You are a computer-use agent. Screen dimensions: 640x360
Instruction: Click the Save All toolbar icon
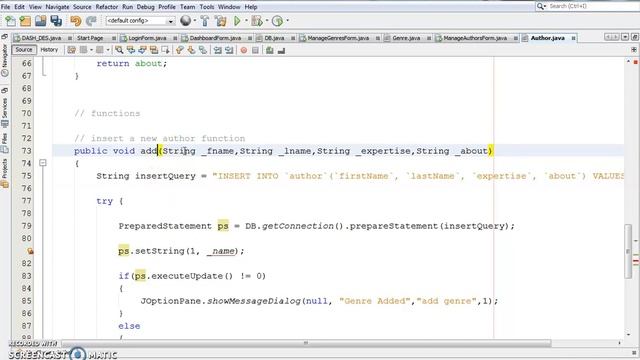click(x=56, y=21)
